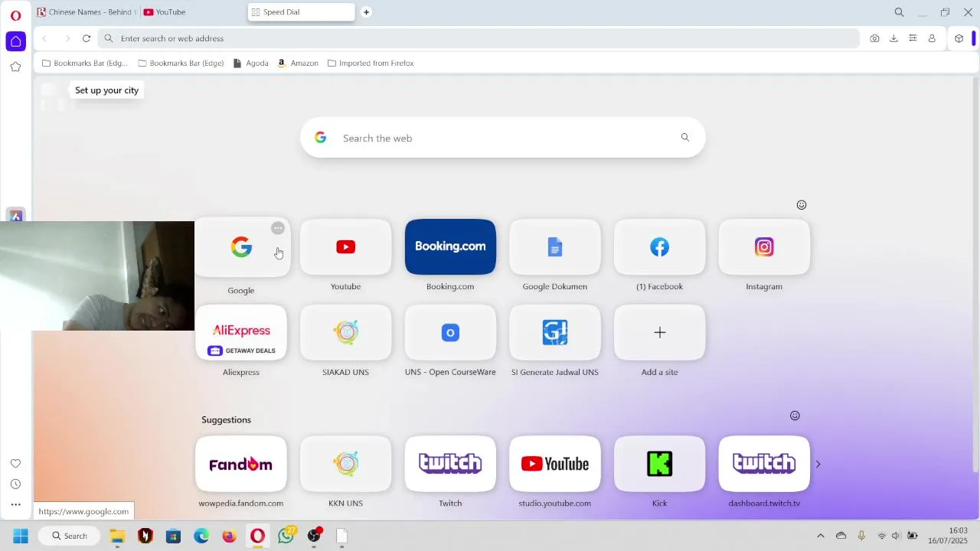Open Firefox from the taskbar

pos(229,536)
